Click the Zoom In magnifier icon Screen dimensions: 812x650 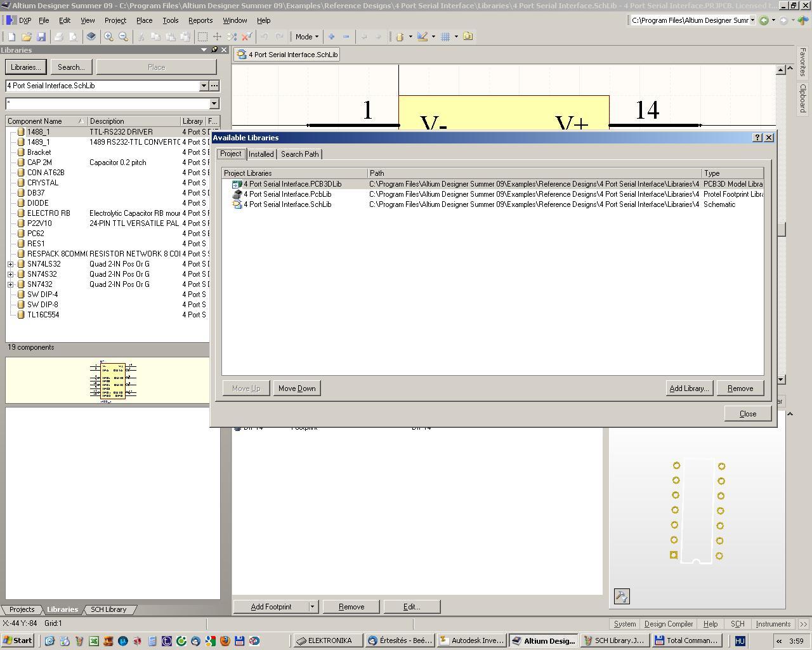(108, 37)
